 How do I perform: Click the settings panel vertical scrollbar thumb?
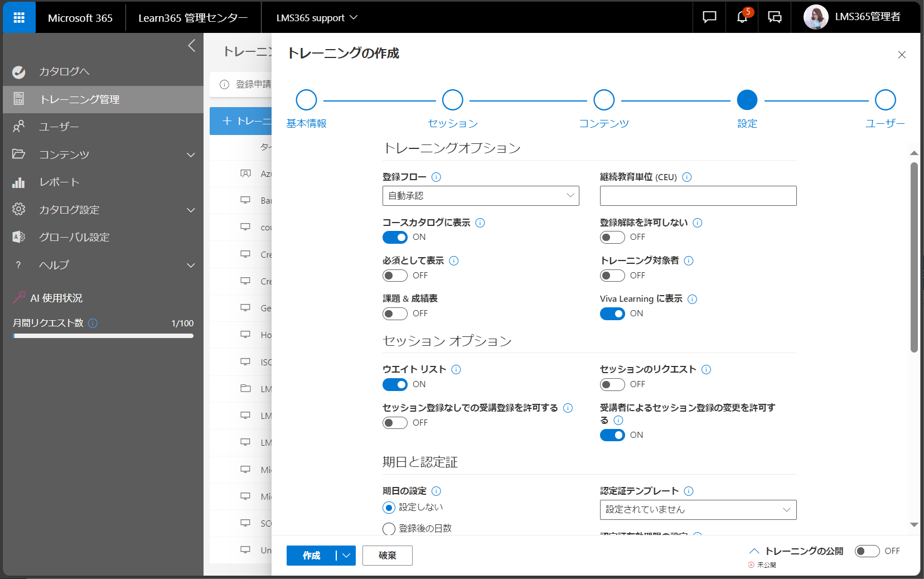click(914, 257)
